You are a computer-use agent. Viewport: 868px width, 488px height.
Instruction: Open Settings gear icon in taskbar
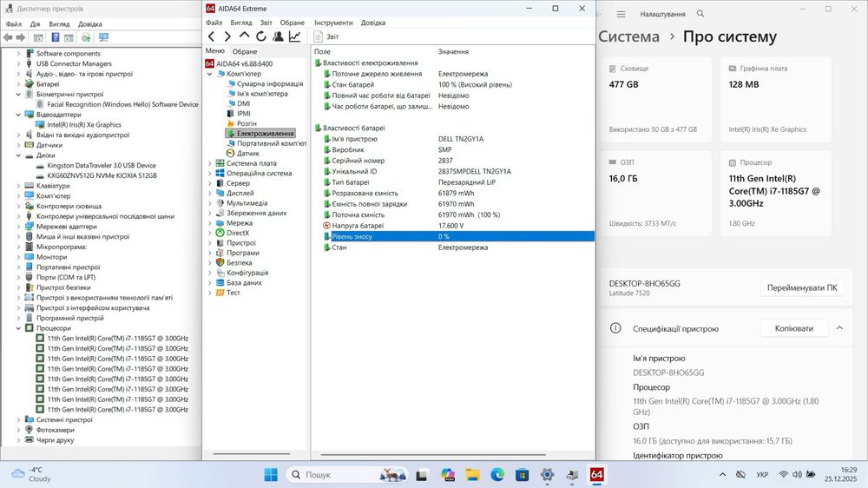(547, 475)
